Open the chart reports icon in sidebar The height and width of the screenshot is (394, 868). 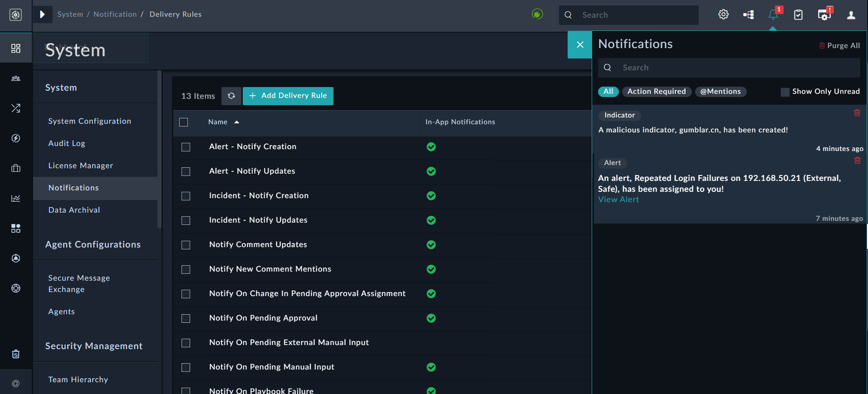(16, 198)
